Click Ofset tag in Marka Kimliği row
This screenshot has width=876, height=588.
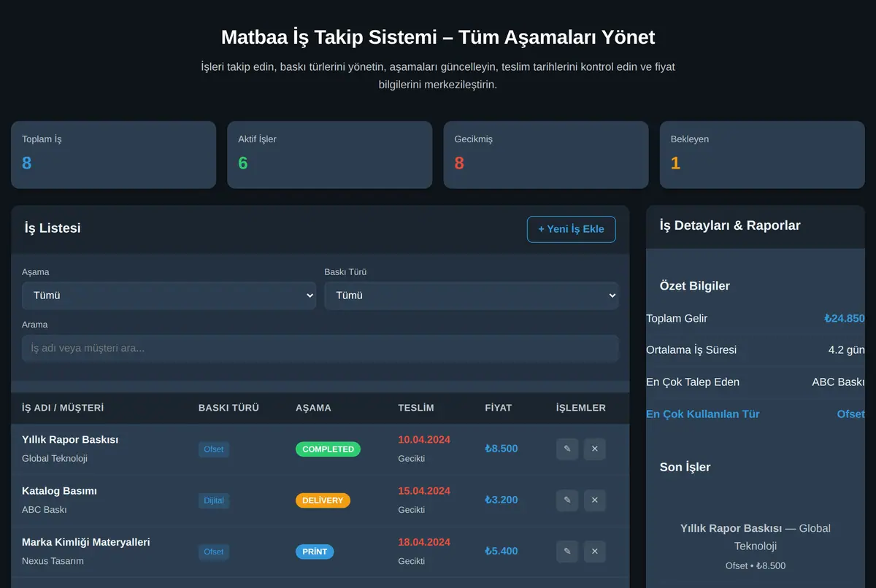pyautogui.click(x=214, y=552)
